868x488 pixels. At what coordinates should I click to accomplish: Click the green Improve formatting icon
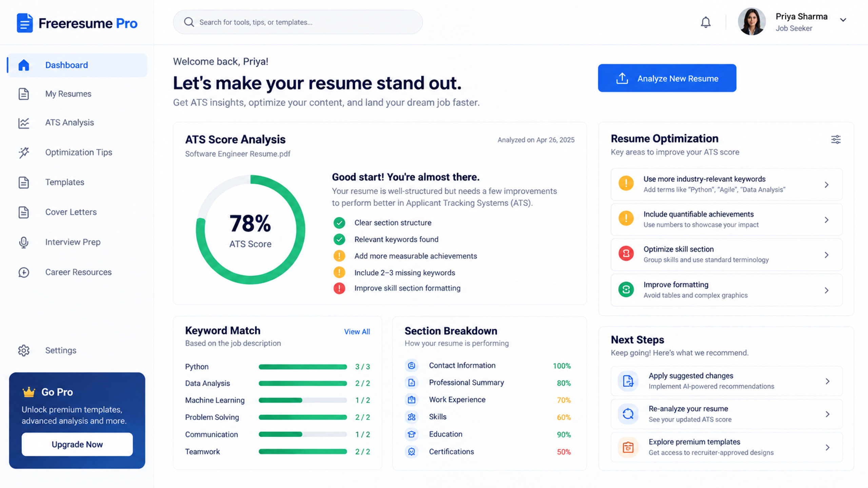tap(626, 289)
